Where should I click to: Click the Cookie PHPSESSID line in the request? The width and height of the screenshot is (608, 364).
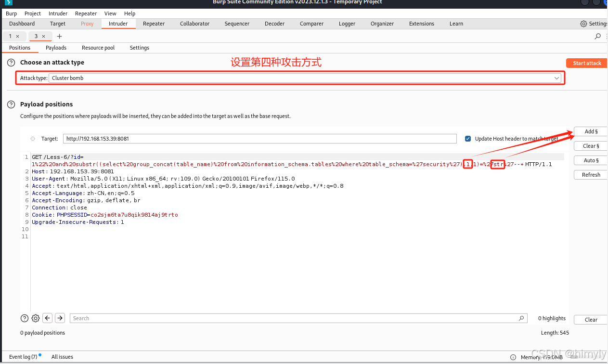point(105,215)
